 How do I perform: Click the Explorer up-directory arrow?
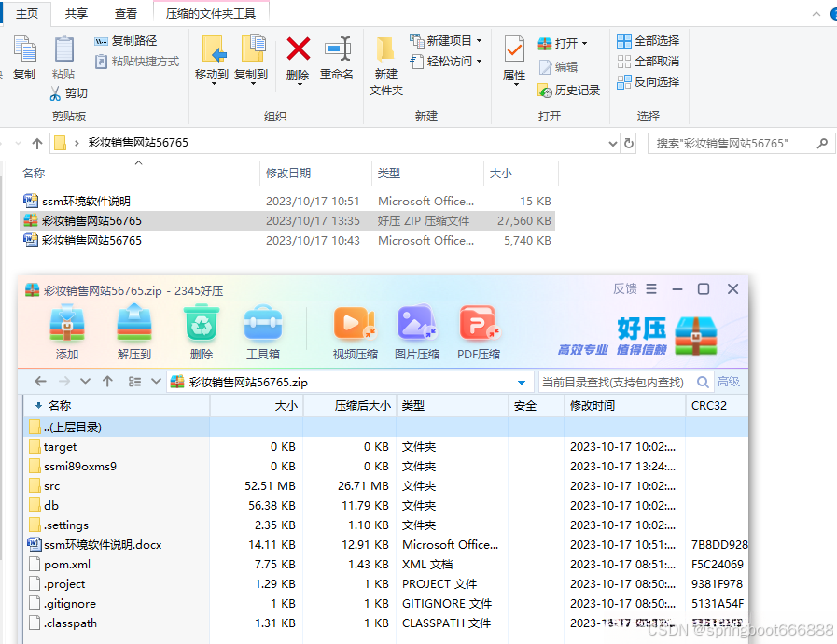[x=36, y=143]
